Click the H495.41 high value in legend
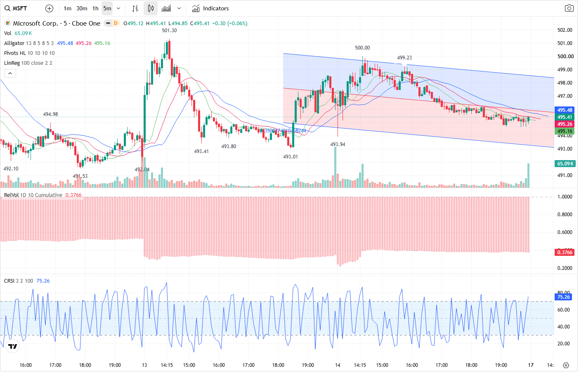The width and height of the screenshot is (586, 392). pos(156,24)
